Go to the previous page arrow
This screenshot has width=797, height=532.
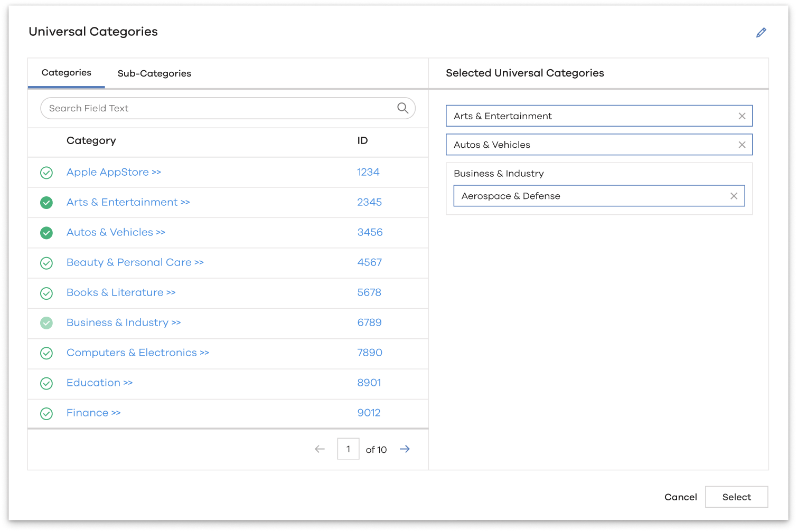click(x=320, y=449)
